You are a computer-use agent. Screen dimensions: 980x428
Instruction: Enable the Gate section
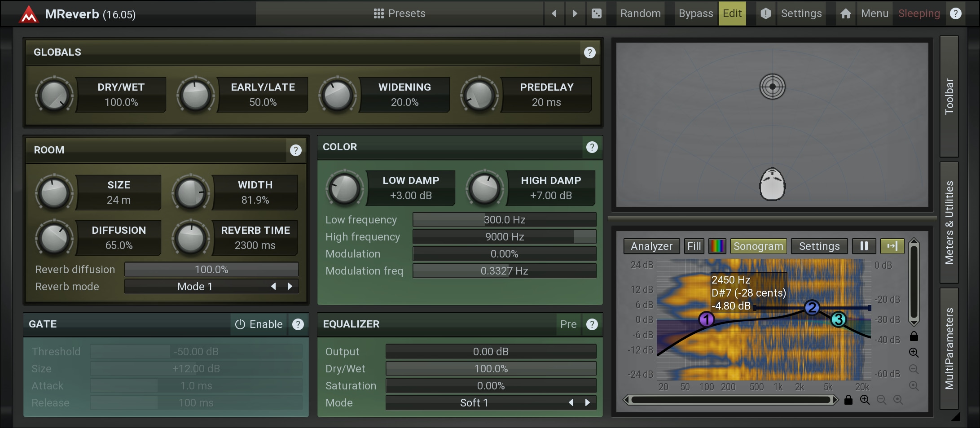tap(259, 324)
